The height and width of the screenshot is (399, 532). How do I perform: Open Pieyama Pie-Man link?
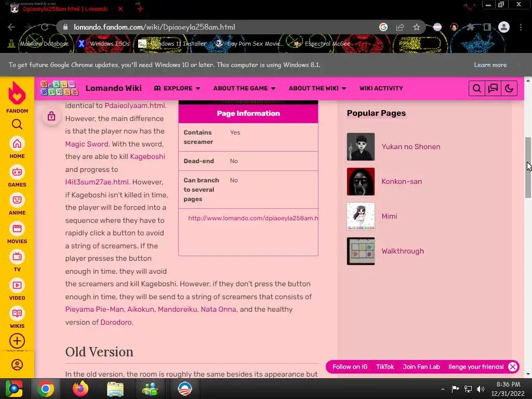click(95, 309)
